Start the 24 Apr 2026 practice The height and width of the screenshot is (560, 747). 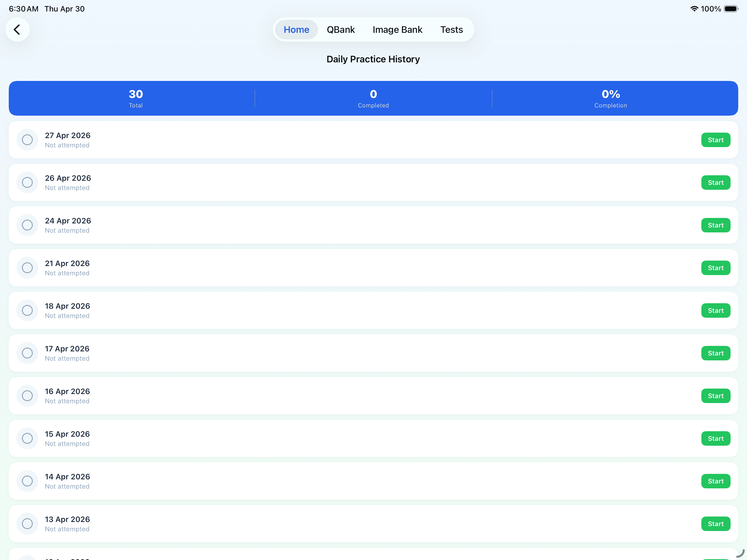tap(716, 225)
